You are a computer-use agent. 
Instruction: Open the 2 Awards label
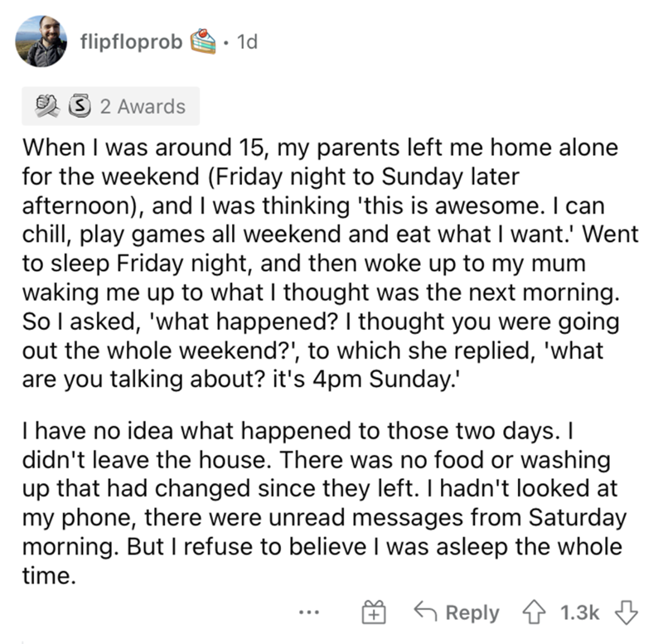pos(142,106)
